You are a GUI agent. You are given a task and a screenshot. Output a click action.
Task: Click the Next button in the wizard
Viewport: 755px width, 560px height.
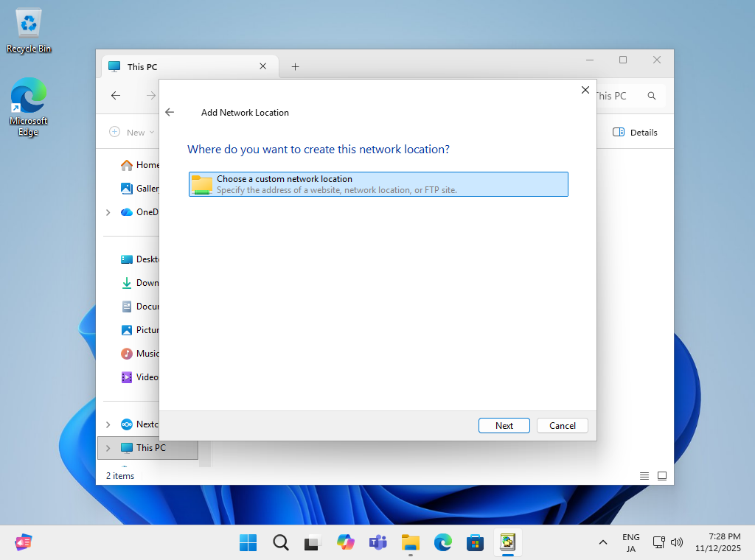coord(504,425)
